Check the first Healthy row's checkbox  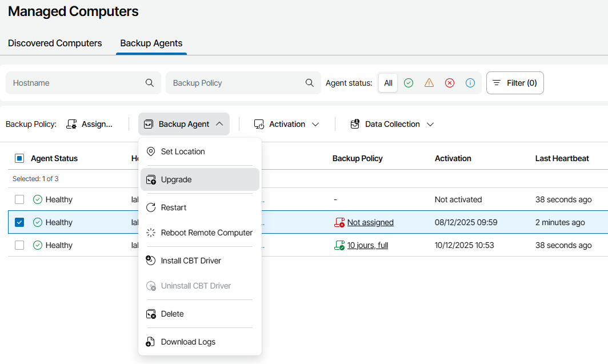coord(19,199)
